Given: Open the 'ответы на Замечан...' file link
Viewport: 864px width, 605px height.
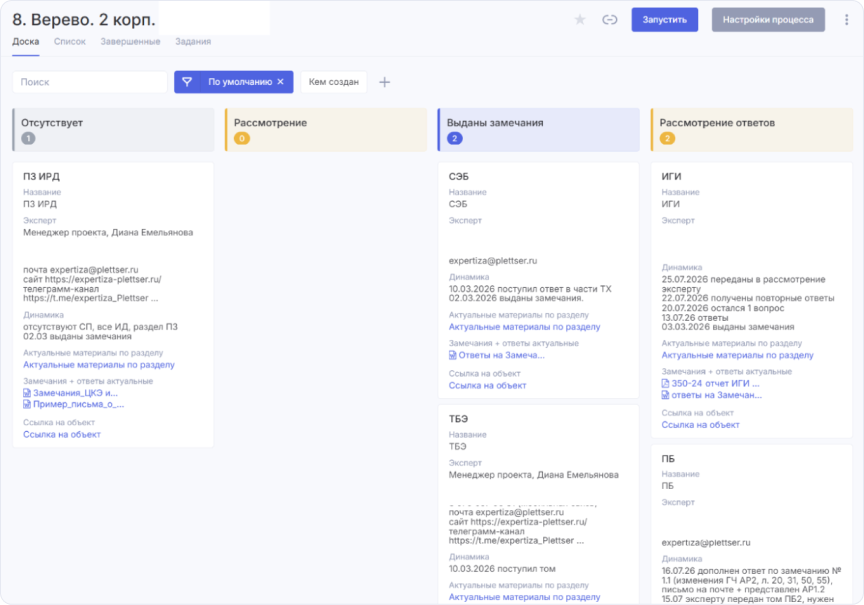Looking at the screenshot, I should tap(716, 395).
